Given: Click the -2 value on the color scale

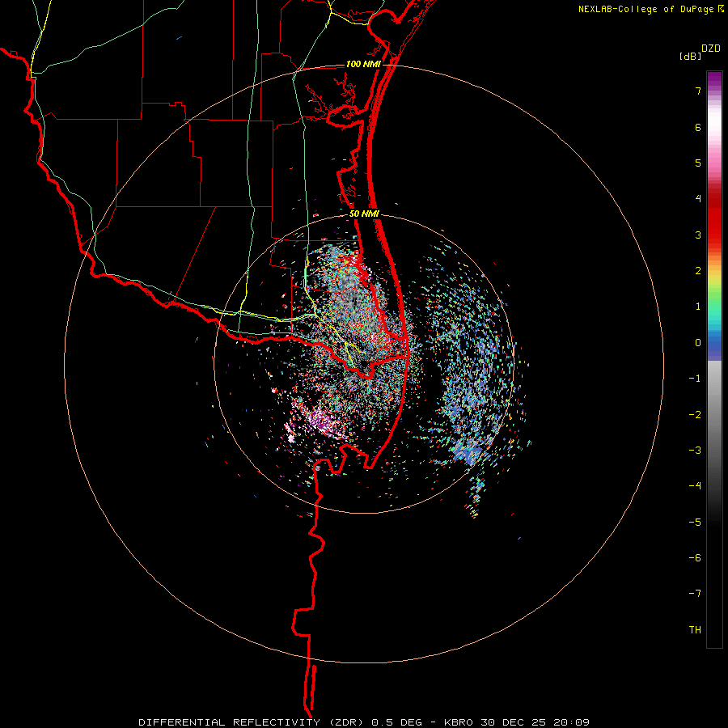Looking at the screenshot, I should [695, 415].
